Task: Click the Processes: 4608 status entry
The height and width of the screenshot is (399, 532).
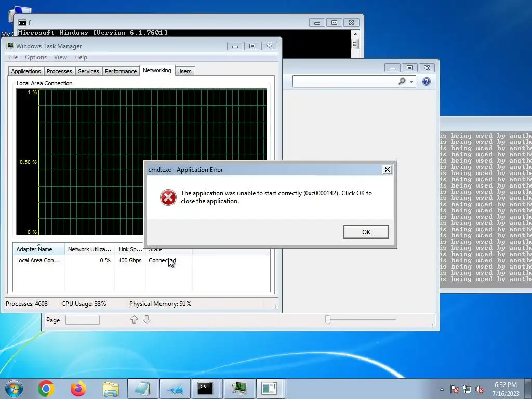Action: point(27,303)
